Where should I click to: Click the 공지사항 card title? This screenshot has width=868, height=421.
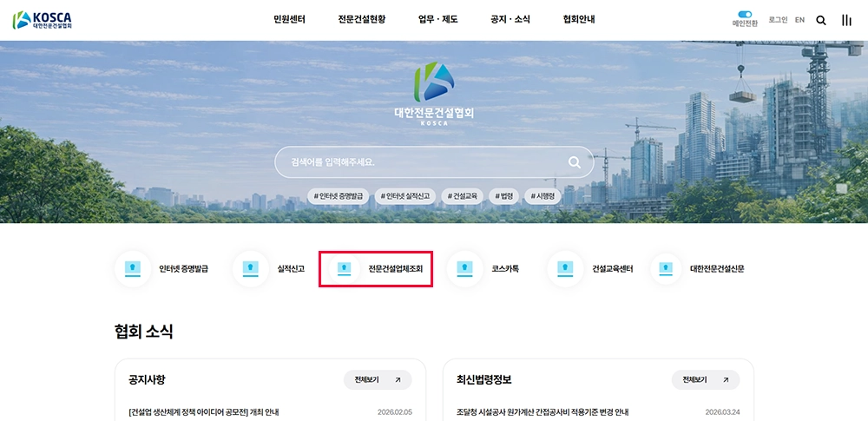[x=147, y=380]
